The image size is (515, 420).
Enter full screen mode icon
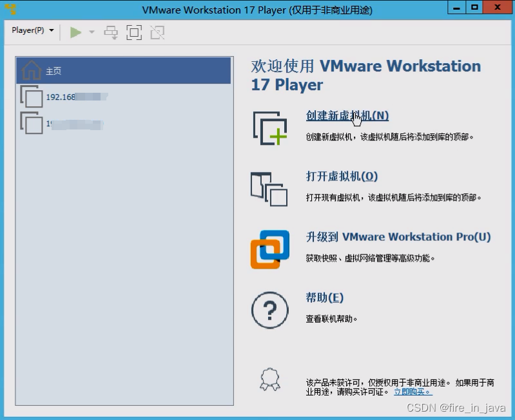point(134,32)
